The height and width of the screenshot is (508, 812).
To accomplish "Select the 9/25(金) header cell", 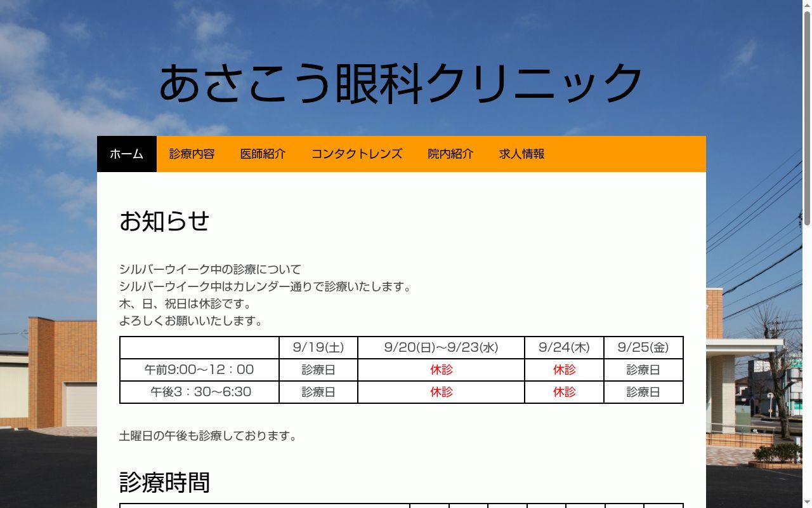I will [643, 347].
